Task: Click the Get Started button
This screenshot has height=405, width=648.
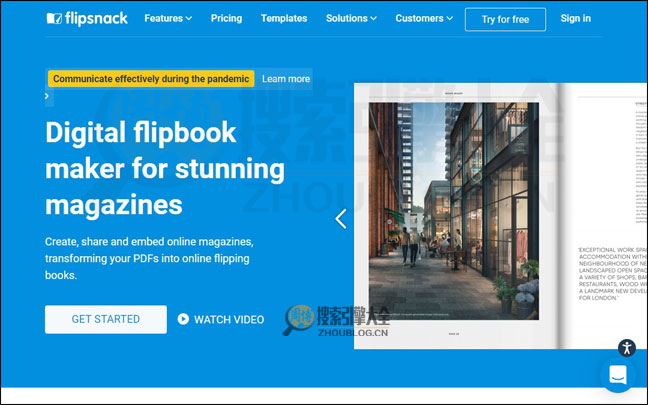Action: coord(106,319)
